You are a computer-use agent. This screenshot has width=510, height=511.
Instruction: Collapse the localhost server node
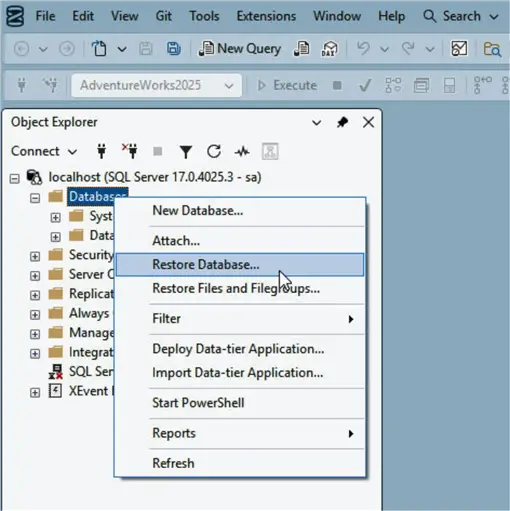(x=14, y=179)
